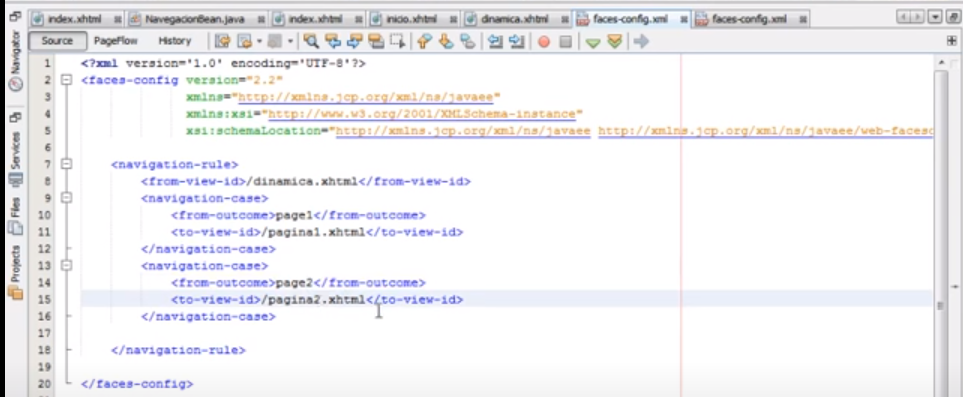Viewport: 963px width, 397px height.
Task: Click the xml version declaration line
Action: [224, 63]
